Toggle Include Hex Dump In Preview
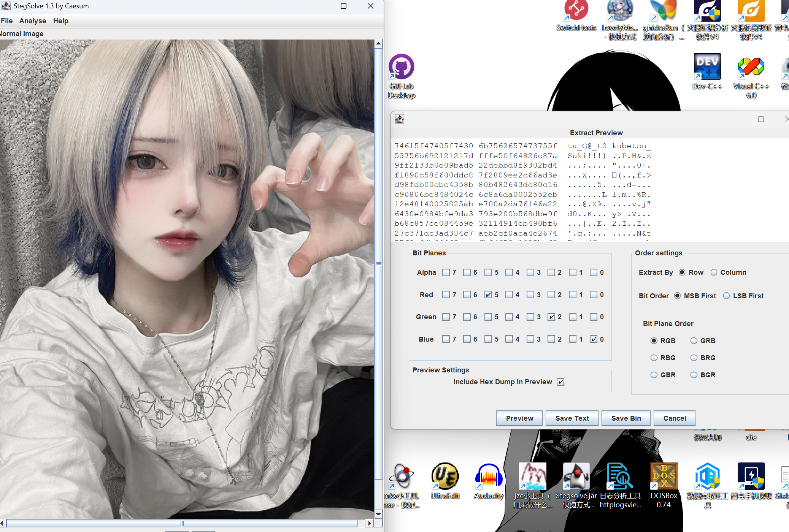The height and width of the screenshot is (532, 789). click(x=560, y=382)
